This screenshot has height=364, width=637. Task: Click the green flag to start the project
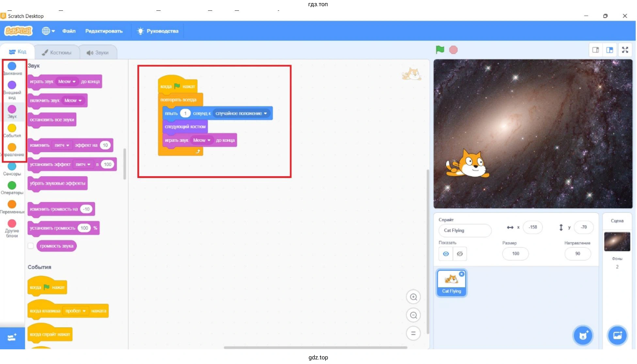pyautogui.click(x=440, y=50)
